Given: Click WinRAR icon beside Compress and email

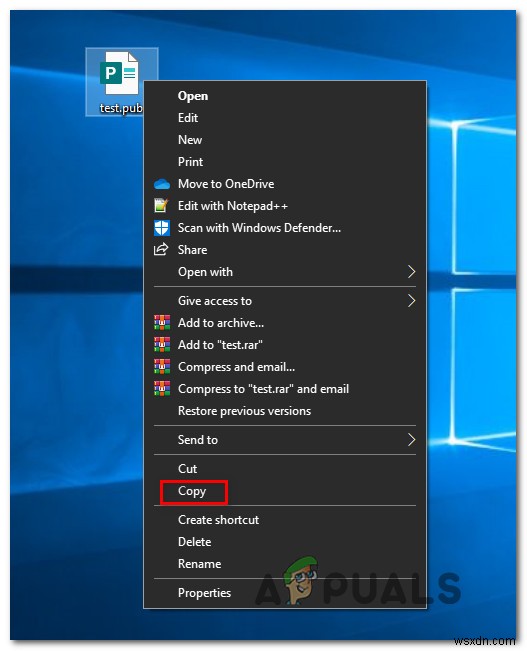Looking at the screenshot, I should pos(162,367).
